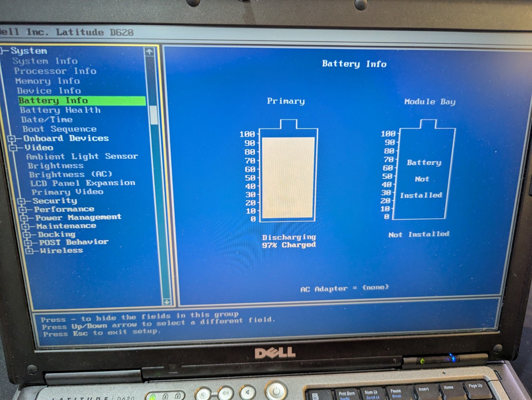Open Memory Info entry
The height and width of the screenshot is (400, 532).
click(x=48, y=81)
